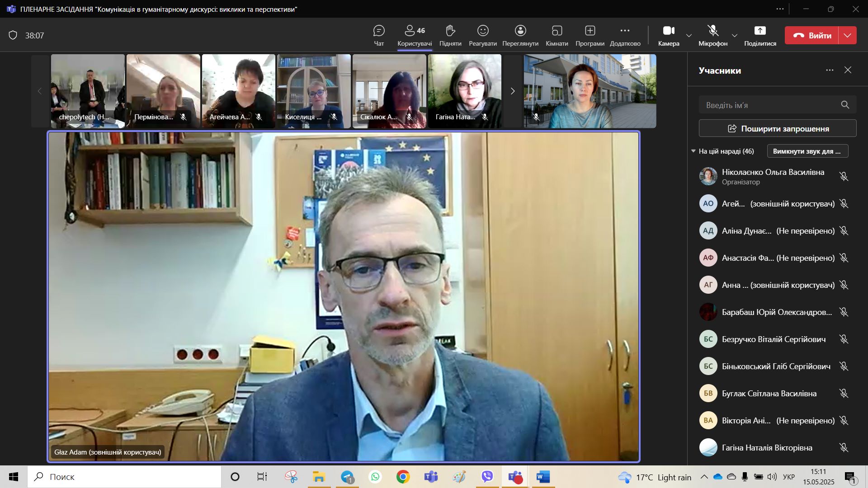Image resolution: width=868 pixels, height=488 pixels.
Task: Show next video thumbnails with right arrow
Action: (x=513, y=91)
